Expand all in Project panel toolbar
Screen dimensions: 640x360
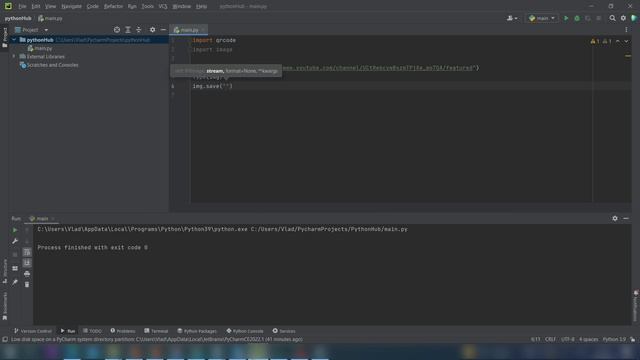(128, 30)
